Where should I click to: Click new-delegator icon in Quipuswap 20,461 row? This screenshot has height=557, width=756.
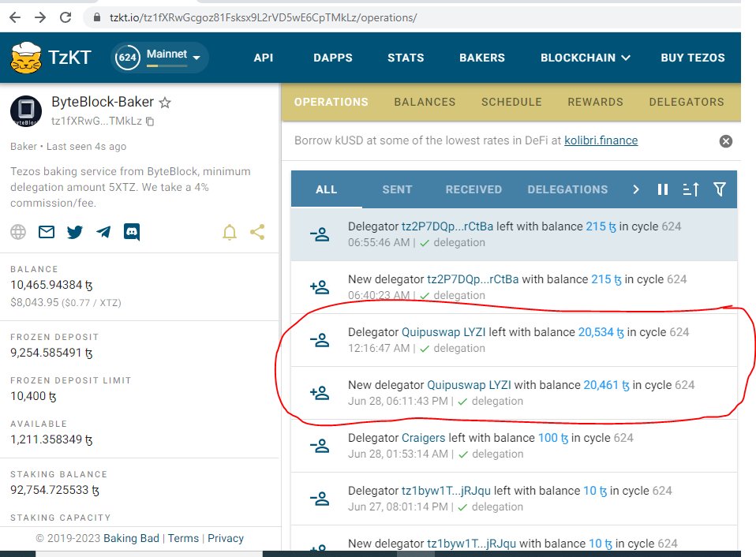tap(319, 393)
